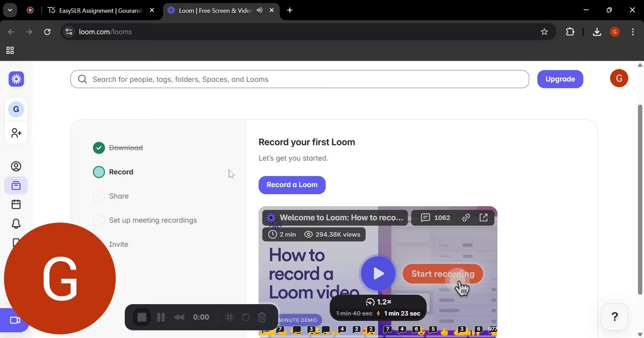Viewport: 644px width, 338px height.
Task: Open the Library icon in left sidebar
Action: (16, 185)
